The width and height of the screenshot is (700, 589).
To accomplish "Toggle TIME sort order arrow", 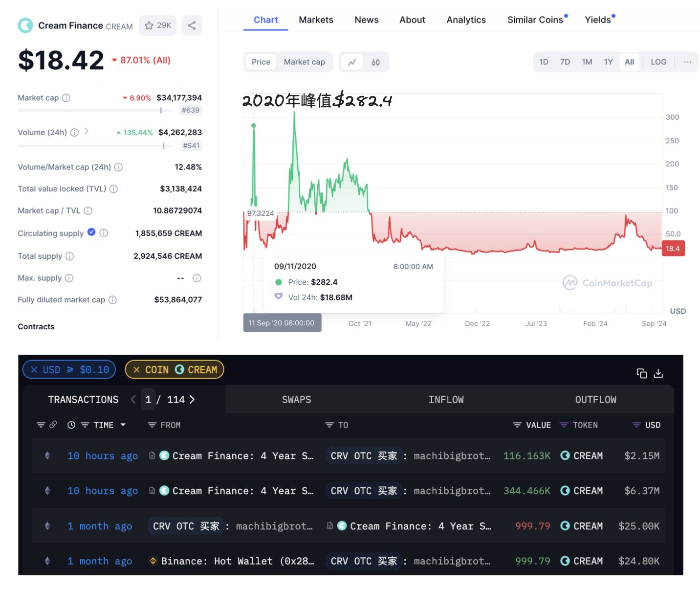I will (x=123, y=425).
